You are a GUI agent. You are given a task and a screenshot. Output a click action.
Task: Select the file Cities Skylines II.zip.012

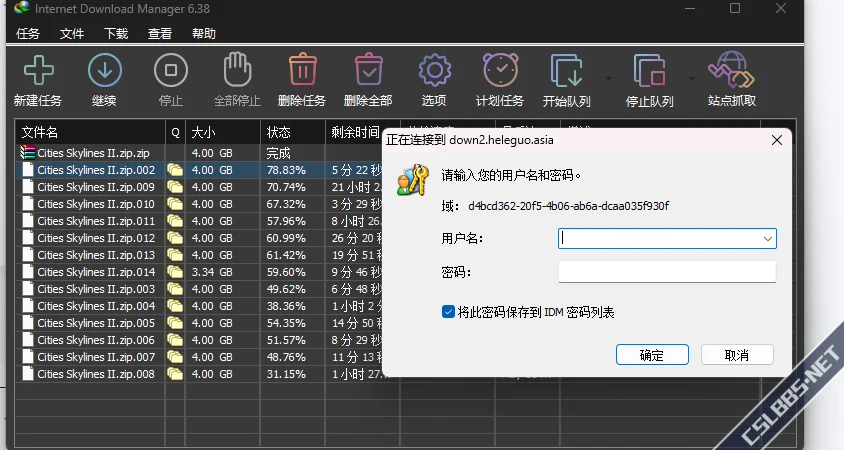pyautogui.click(x=96, y=238)
